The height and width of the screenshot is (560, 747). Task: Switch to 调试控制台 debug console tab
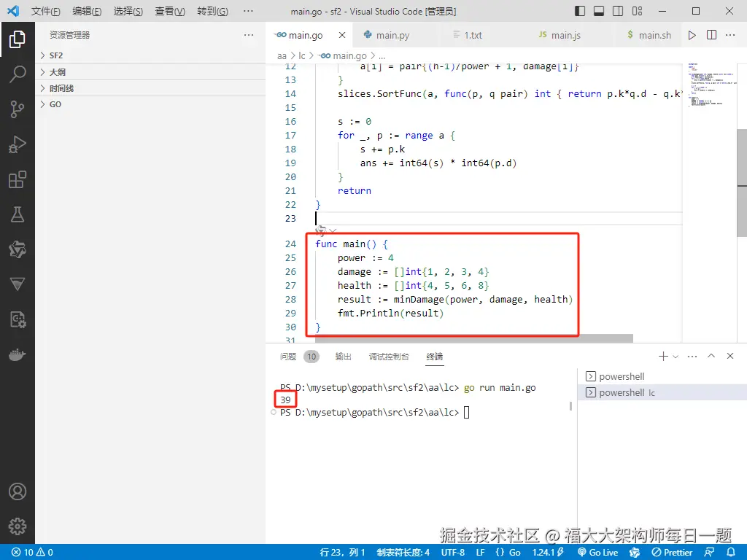(389, 356)
